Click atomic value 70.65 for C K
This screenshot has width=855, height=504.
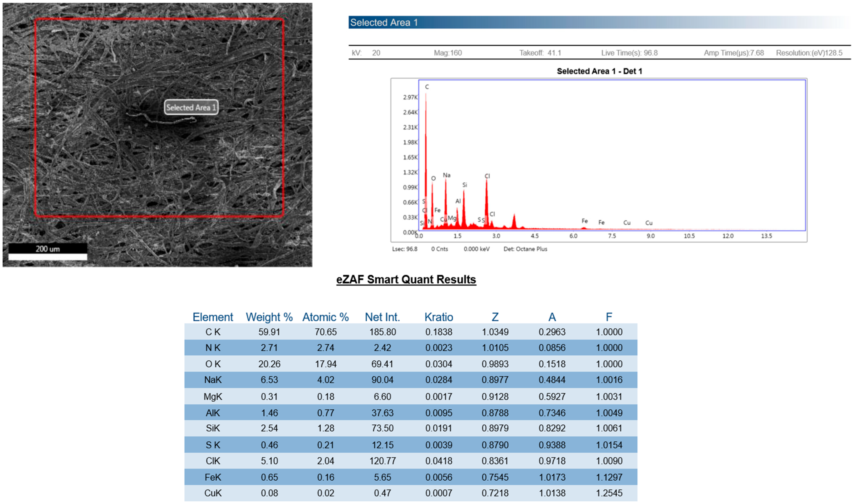pos(326,332)
